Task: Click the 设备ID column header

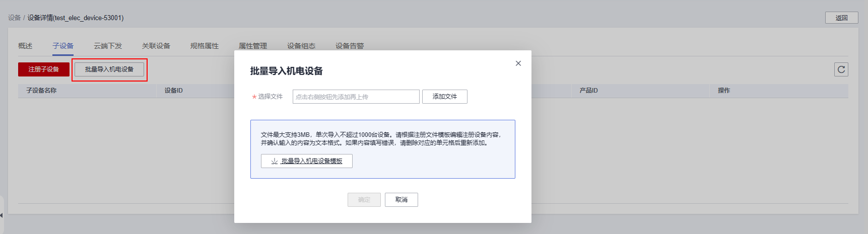Action: [174, 91]
